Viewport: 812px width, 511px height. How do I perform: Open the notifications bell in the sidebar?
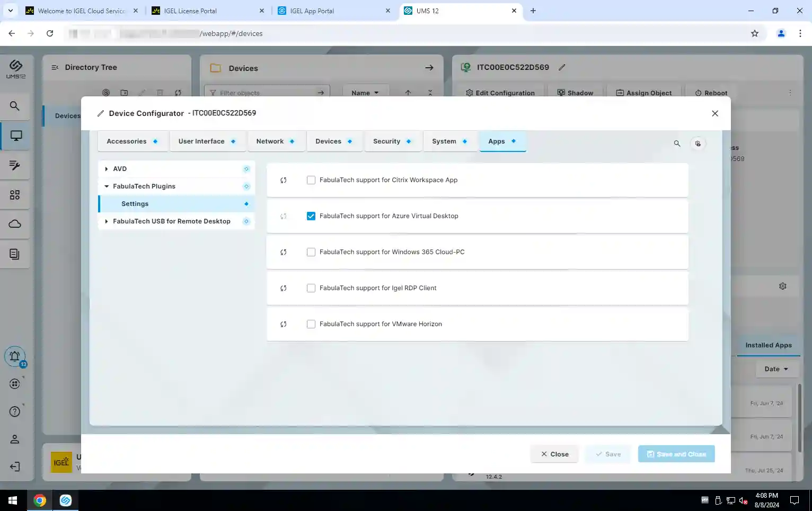[15, 356]
